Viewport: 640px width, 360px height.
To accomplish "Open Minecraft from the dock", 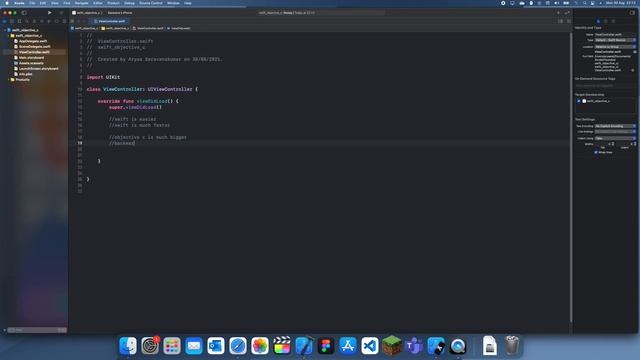I will click(392, 346).
